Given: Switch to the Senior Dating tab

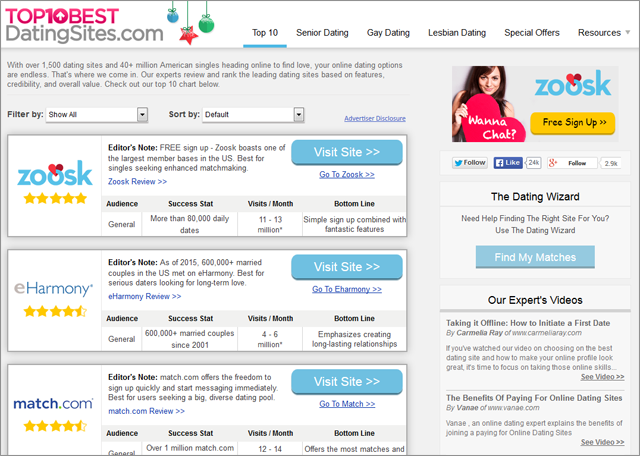Looking at the screenshot, I should click(322, 33).
